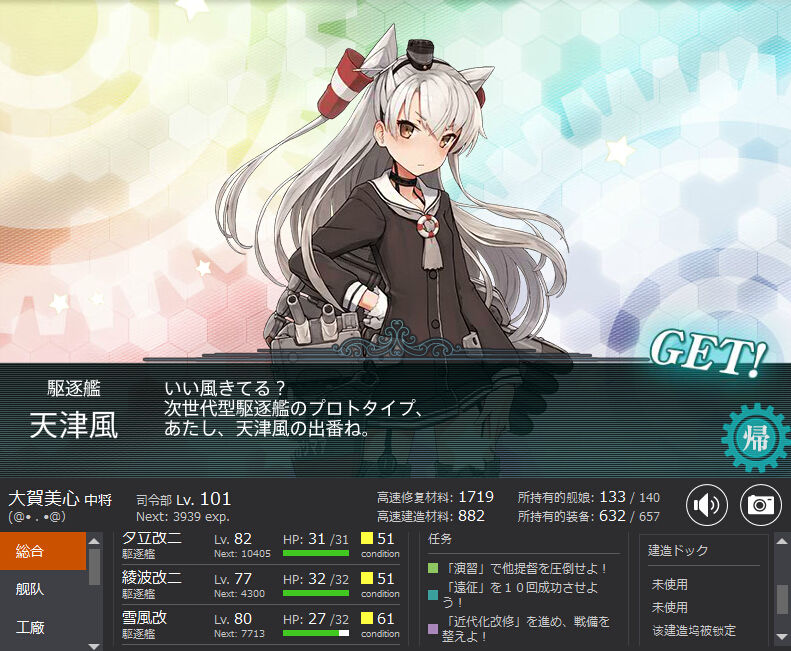Click the admiral name 大賀美心
This screenshot has width=791, height=651.
pos(44,499)
